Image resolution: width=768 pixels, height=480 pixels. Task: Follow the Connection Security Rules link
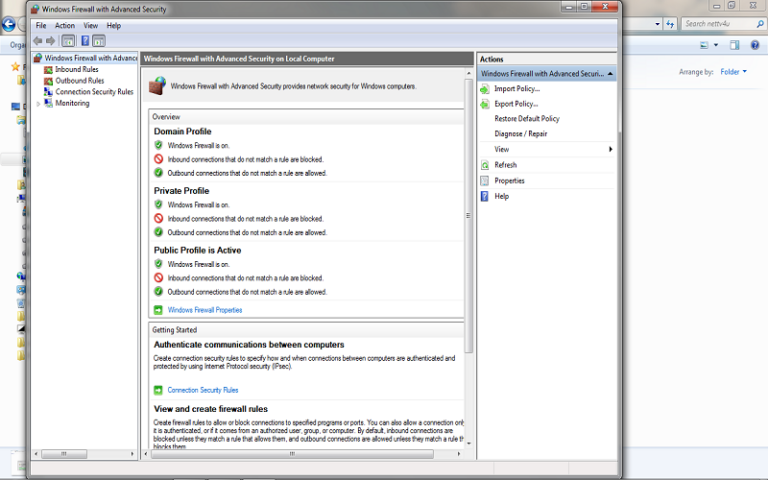pos(202,390)
